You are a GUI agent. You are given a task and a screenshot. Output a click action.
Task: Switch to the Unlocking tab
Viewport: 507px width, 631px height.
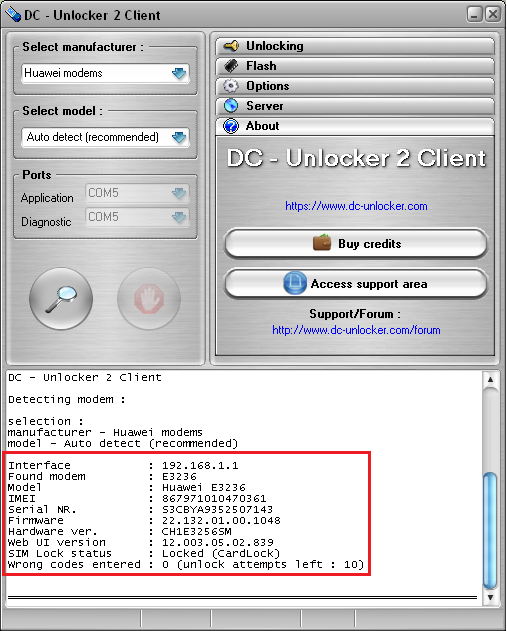coord(355,46)
